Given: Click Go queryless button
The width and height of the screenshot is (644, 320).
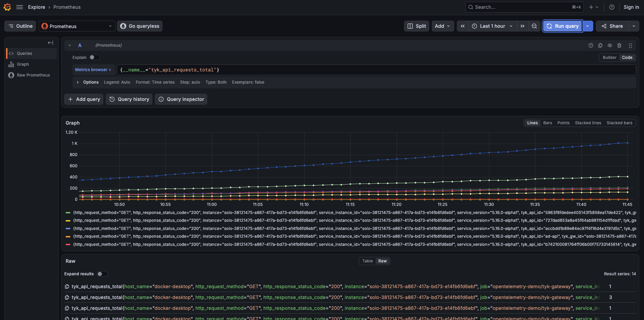Looking at the screenshot, I should [140, 26].
